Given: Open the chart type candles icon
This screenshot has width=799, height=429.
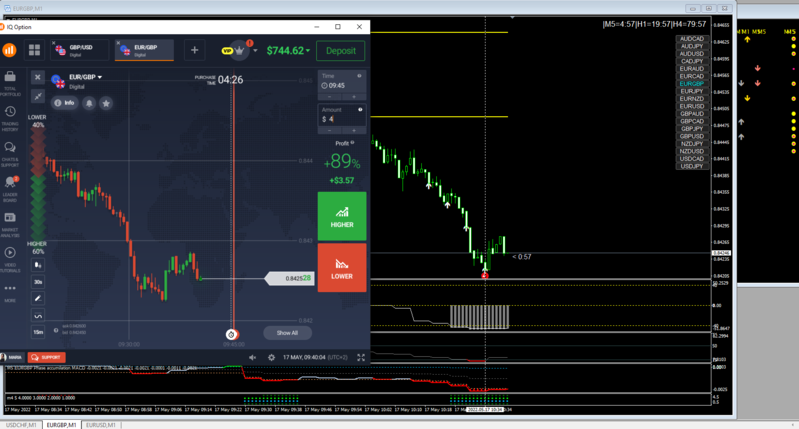Looking at the screenshot, I should (x=38, y=265).
